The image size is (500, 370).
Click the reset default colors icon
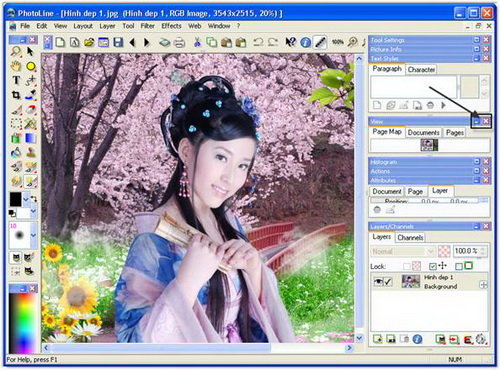tap(12, 213)
